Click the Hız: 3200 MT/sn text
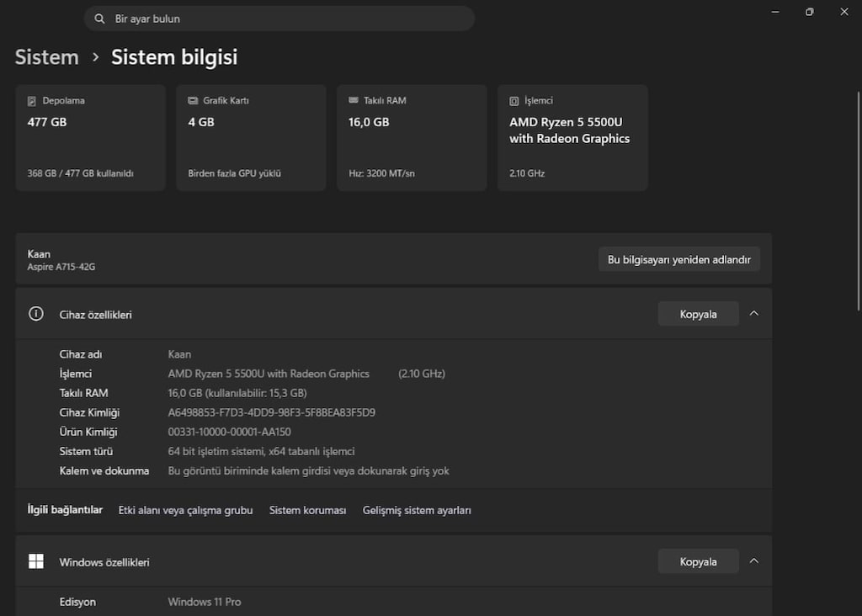 click(x=381, y=173)
